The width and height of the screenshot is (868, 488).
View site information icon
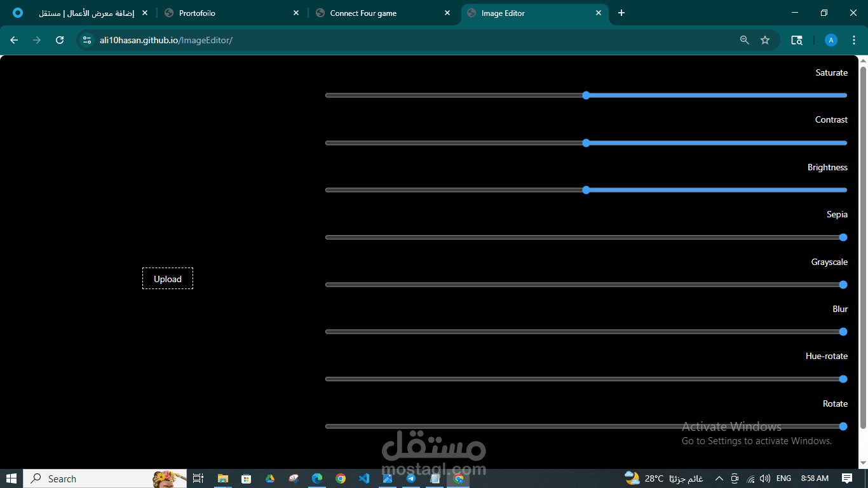point(88,40)
